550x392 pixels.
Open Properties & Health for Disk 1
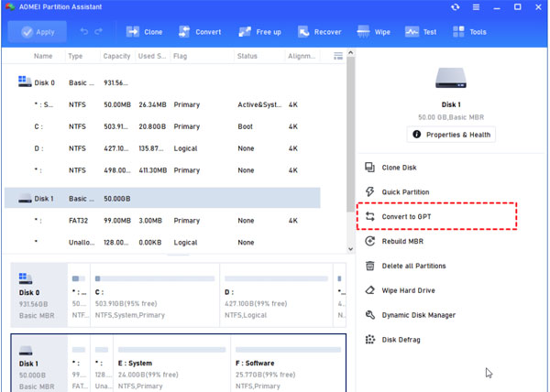[x=451, y=135]
